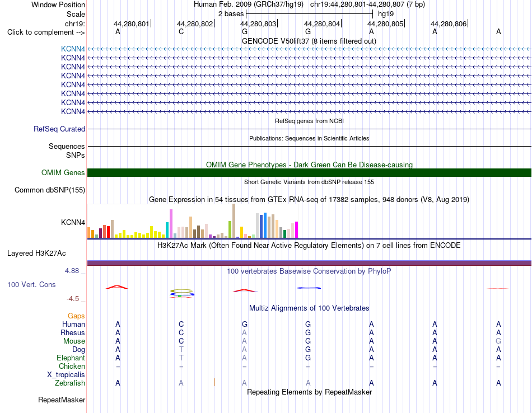
Task: Select the Mouse alignment row label
Action: (x=74, y=341)
